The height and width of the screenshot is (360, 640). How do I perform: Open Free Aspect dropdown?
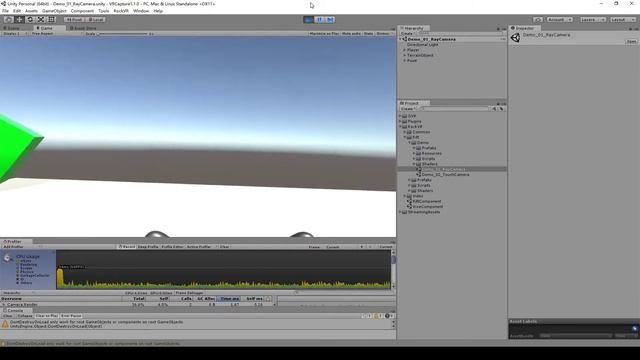click(56, 33)
